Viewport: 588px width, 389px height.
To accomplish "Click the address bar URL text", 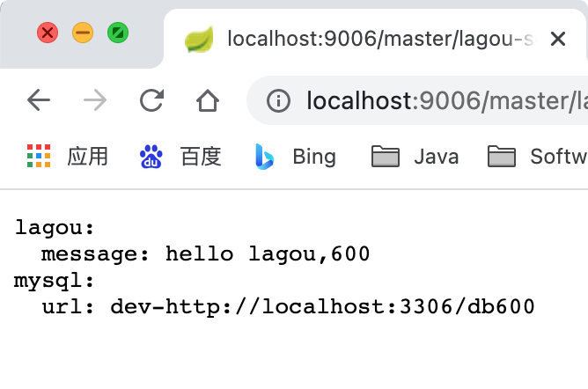I will [x=447, y=100].
